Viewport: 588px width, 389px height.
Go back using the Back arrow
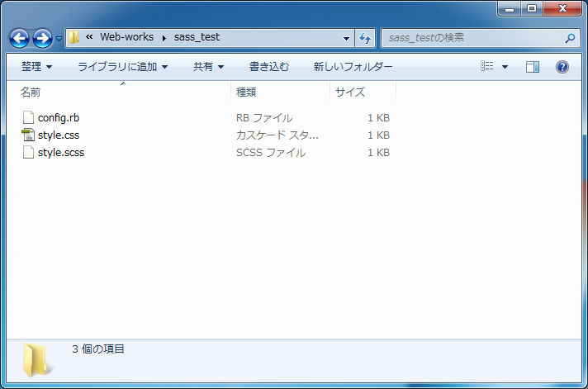(19, 38)
